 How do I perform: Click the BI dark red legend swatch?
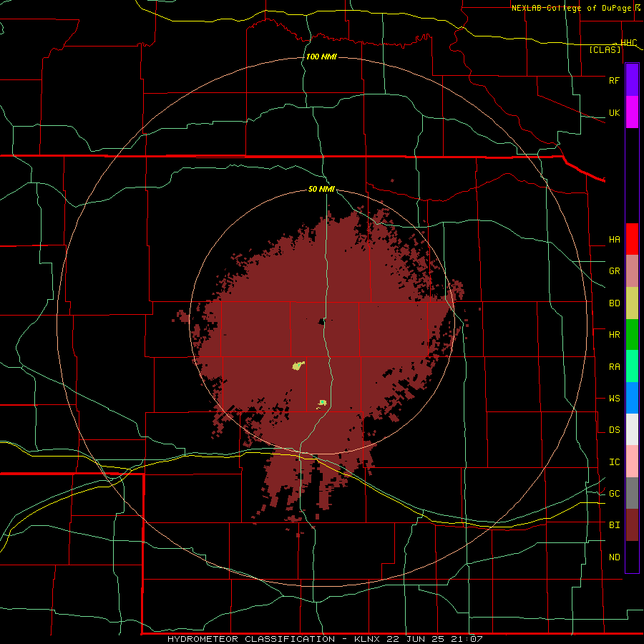click(x=632, y=525)
